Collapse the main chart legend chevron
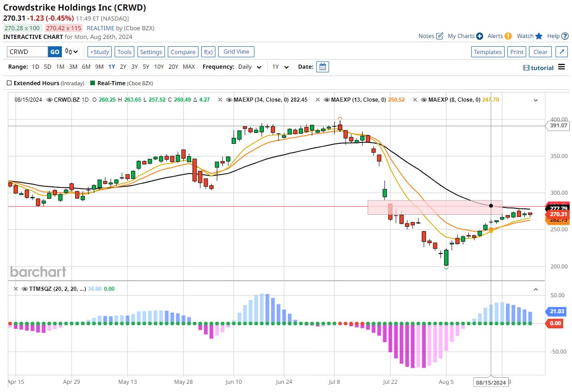Screen dimensions: 572x392 tap(536, 100)
